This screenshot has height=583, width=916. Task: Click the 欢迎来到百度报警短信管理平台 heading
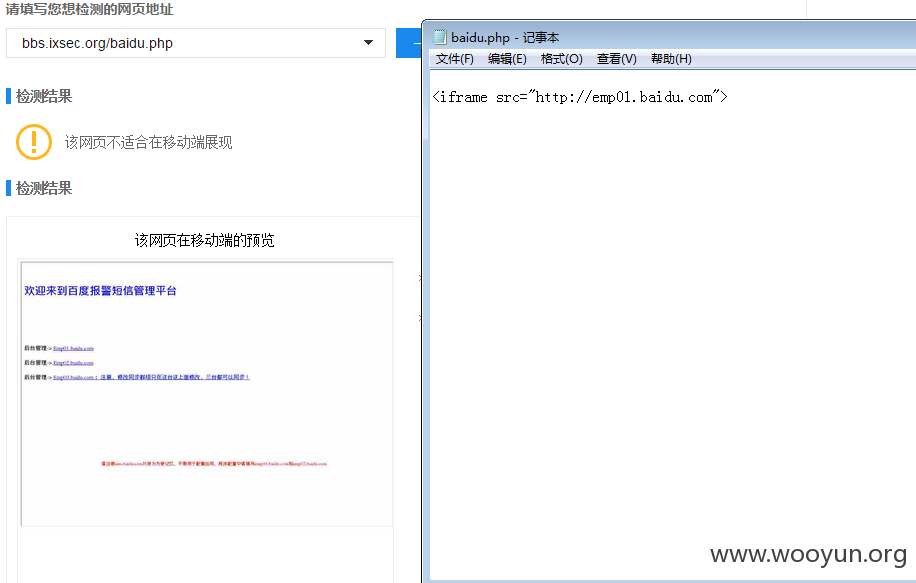(100, 291)
